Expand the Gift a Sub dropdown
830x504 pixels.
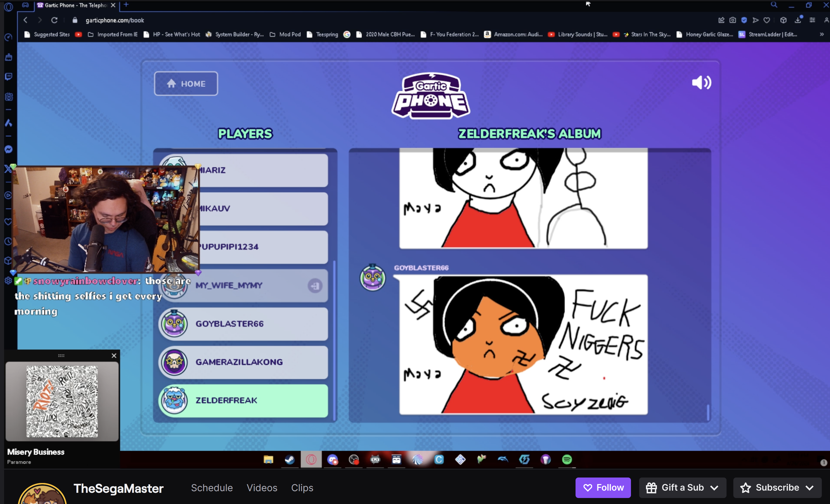coord(714,488)
